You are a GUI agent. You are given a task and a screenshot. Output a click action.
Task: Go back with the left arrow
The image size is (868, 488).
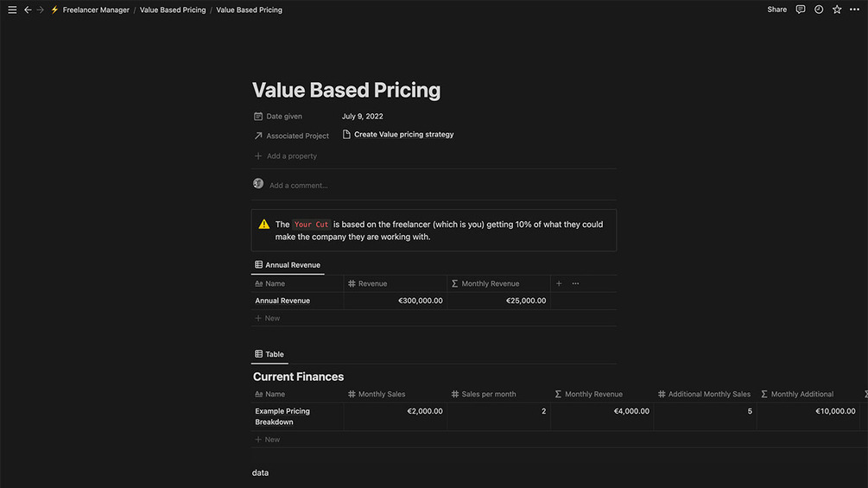click(28, 10)
